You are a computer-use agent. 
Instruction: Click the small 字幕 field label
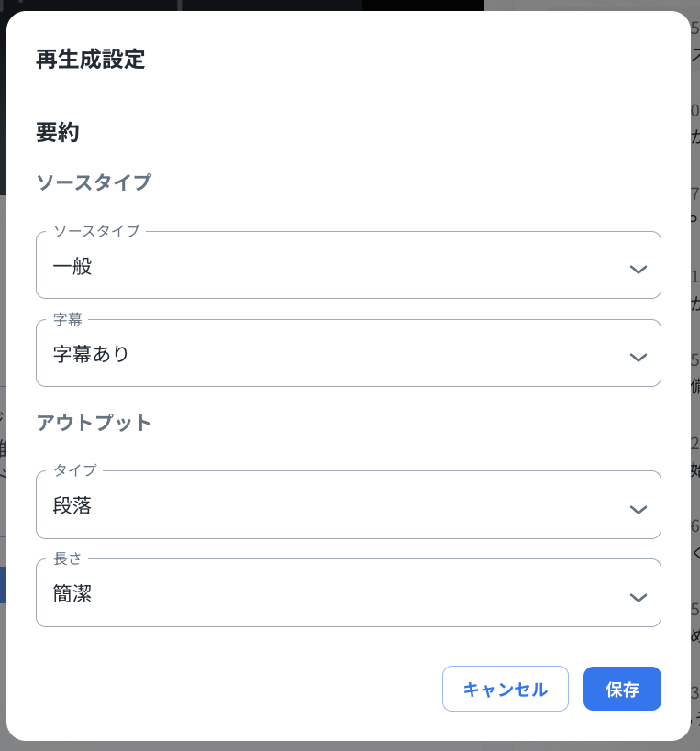(68, 319)
